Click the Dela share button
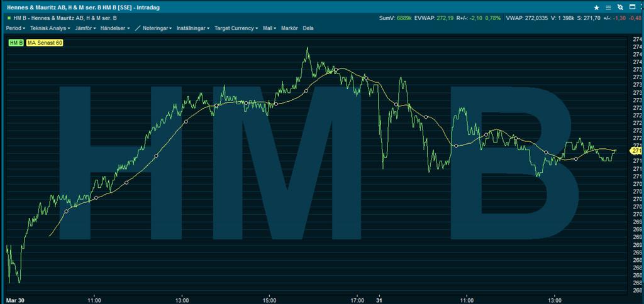This screenshot has width=644, height=304. (x=308, y=28)
